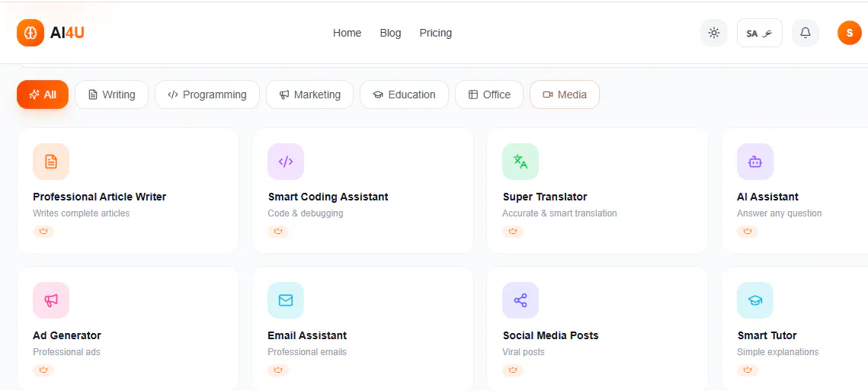
Task: Click the 'Professional ads' description
Action: 66,351
